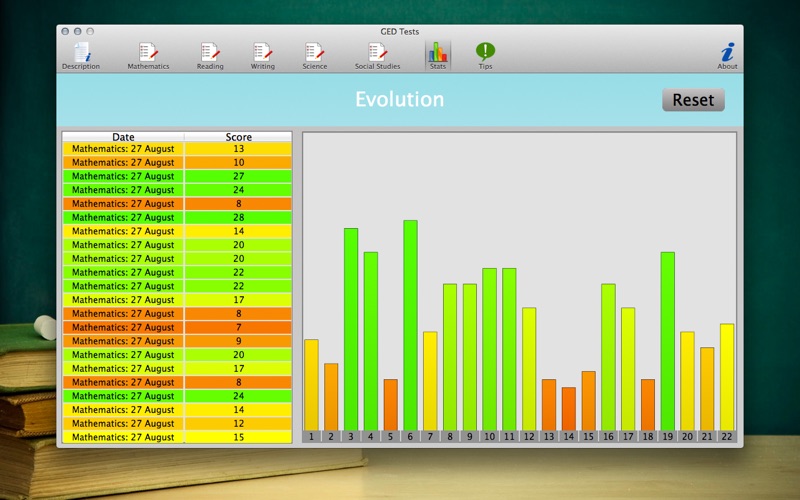Select the row with score 10
This screenshot has width=800, height=500.
pos(177,162)
